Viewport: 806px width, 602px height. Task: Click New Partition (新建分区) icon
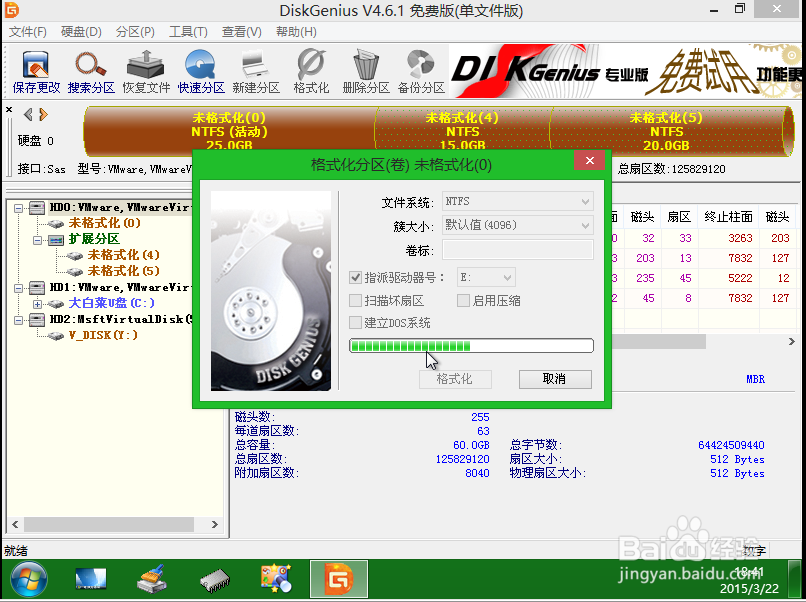(255, 71)
